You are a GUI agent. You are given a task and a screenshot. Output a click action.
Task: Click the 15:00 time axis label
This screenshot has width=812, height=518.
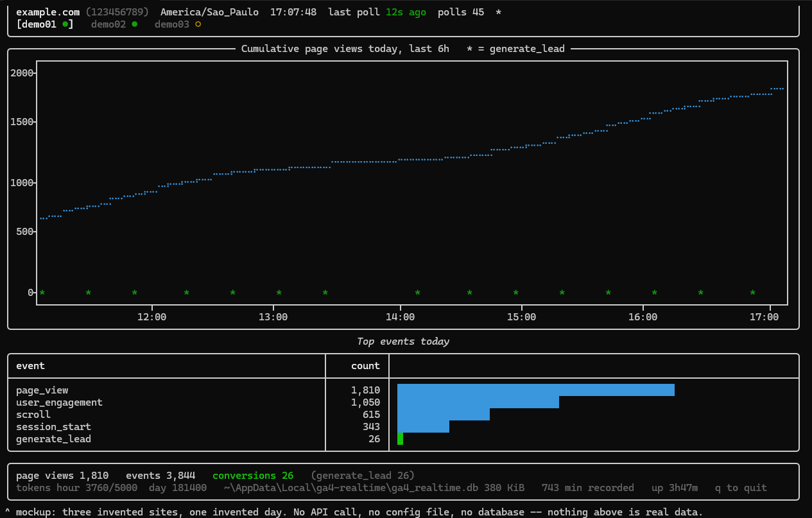[x=521, y=317]
